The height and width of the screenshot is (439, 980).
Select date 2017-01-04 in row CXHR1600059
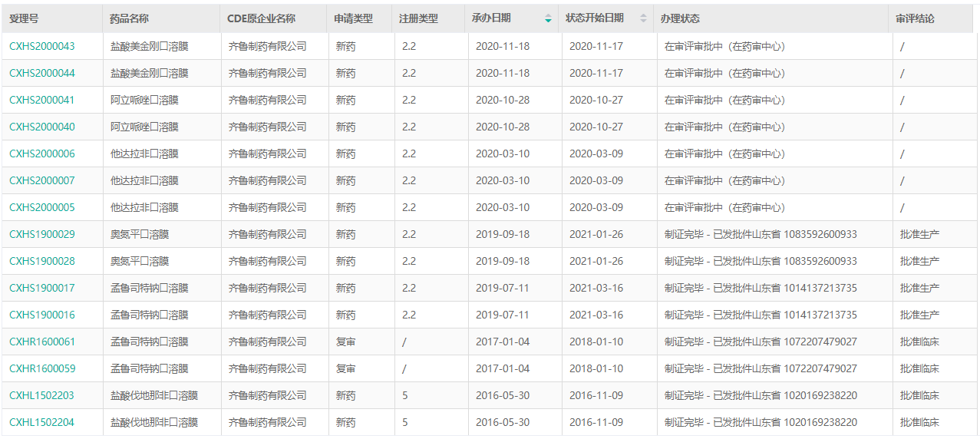tap(503, 368)
